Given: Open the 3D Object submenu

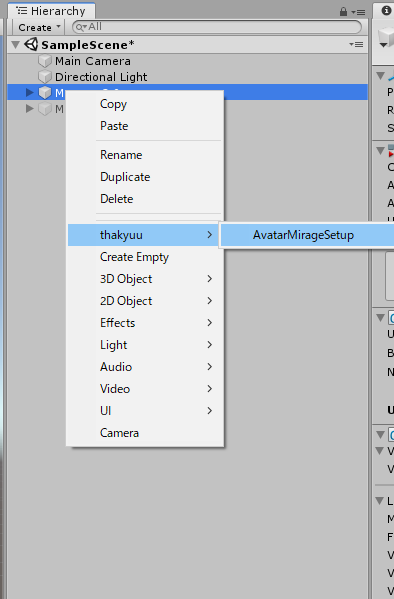Looking at the screenshot, I should pos(145,279).
